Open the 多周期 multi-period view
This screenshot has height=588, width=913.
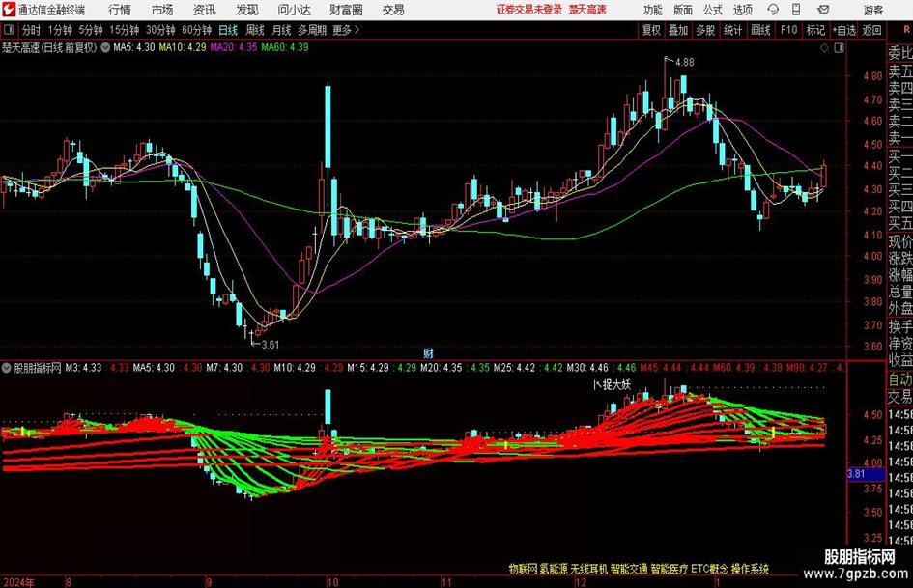(312, 30)
